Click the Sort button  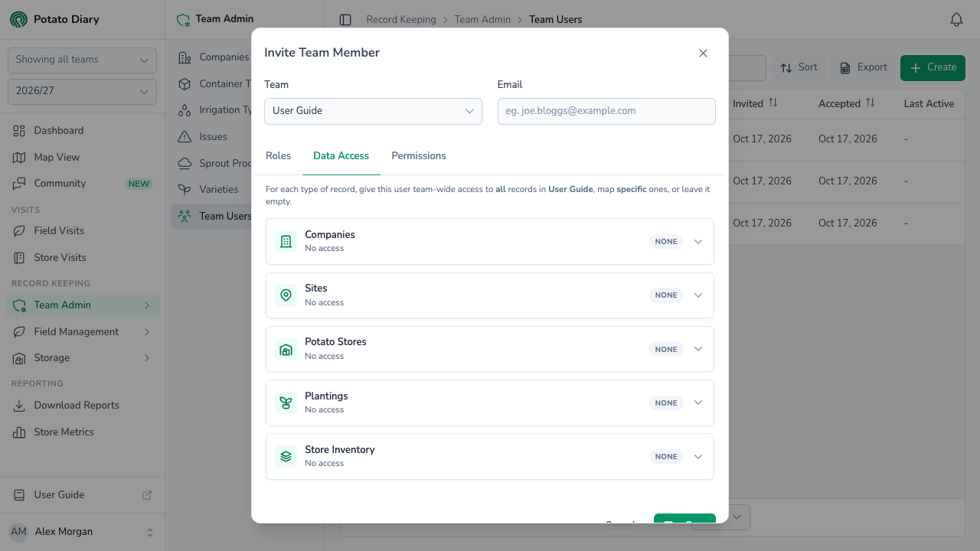tap(799, 67)
